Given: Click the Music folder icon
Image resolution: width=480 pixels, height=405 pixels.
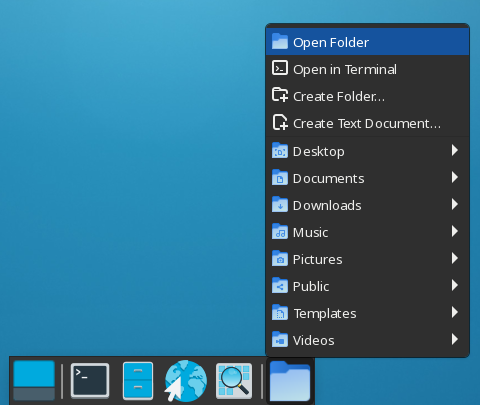Looking at the screenshot, I should 280,232.
